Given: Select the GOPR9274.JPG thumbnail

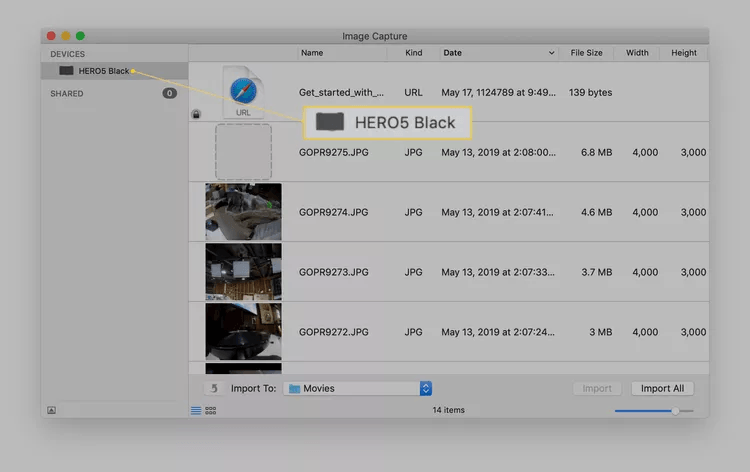Looking at the screenshot, I should pyautogui.click(x=243, y=211).
